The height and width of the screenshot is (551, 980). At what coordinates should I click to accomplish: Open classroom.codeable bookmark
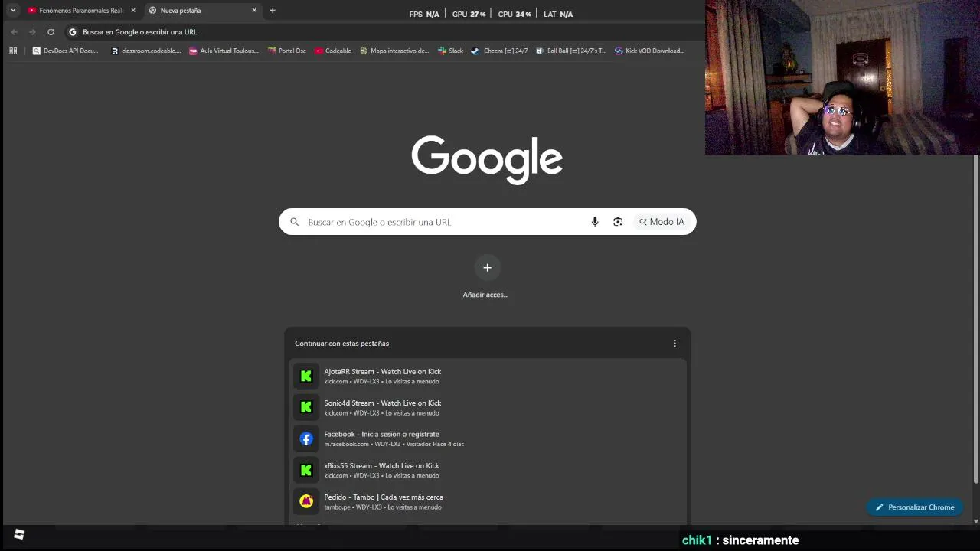pos(146,51)
